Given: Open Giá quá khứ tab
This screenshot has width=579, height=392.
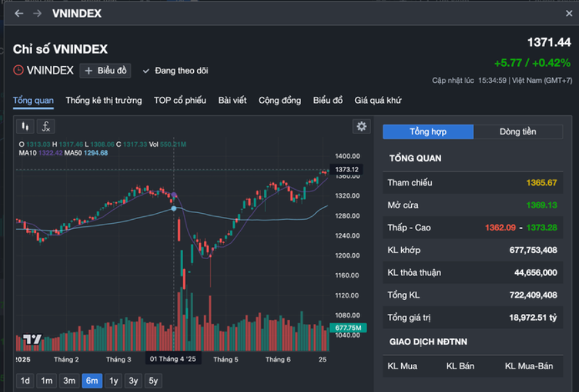Looking at the screenshot, I should tap(378, 100).
